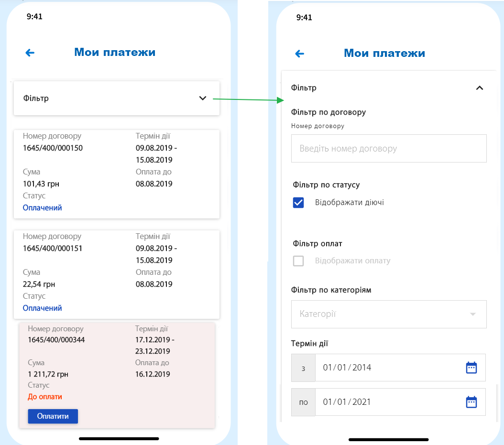Open calendar picker for start date 01/01/2014
Screen dimensions: 504x445
(471, 368)
